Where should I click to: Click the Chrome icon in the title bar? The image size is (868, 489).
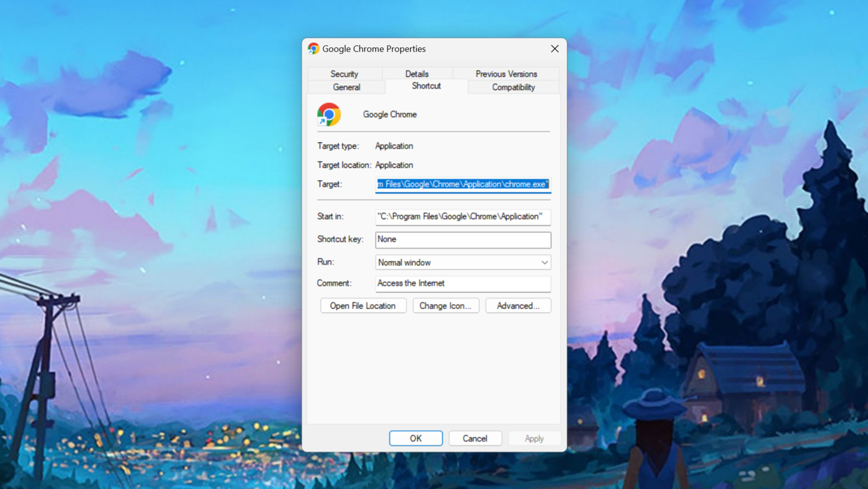point(313,48)
